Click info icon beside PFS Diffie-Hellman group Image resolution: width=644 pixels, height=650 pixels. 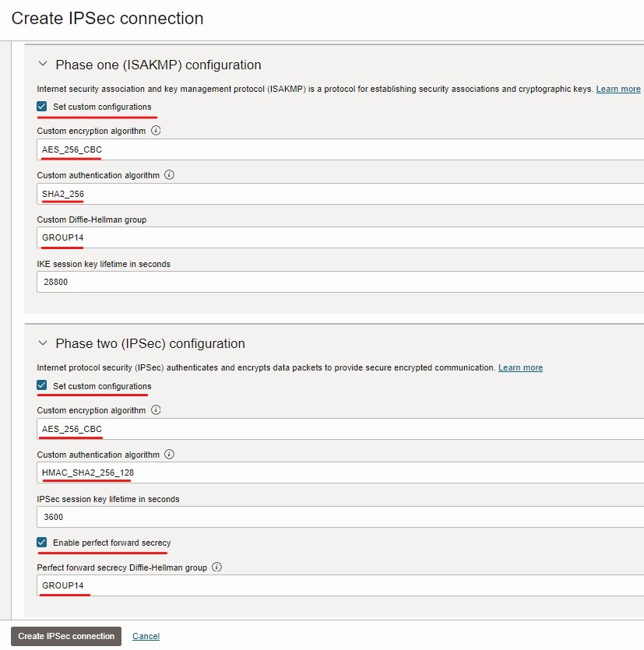pyautogui.click(x=217, y=567)
